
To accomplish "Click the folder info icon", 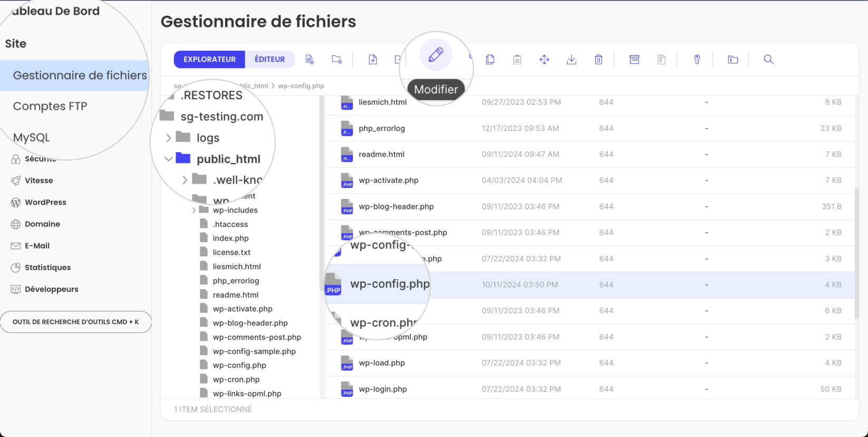I will click(733, 60).
